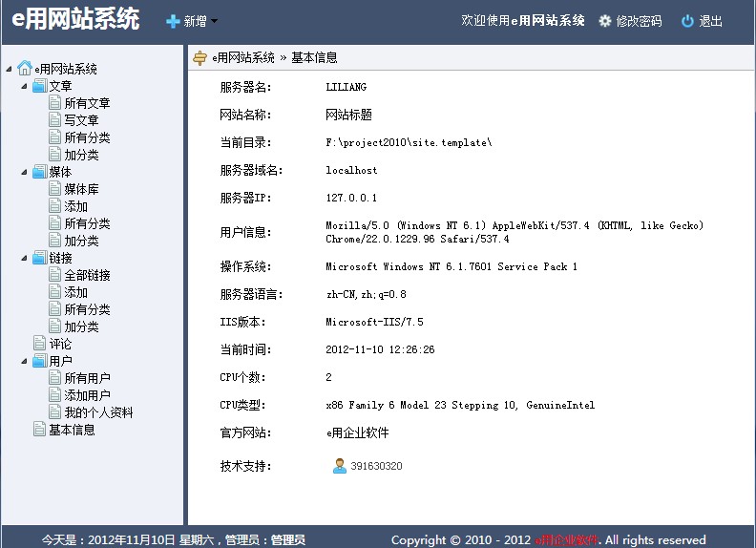Collapse the 媒体 folder arrow
The image size is (756, 548).
24,172
